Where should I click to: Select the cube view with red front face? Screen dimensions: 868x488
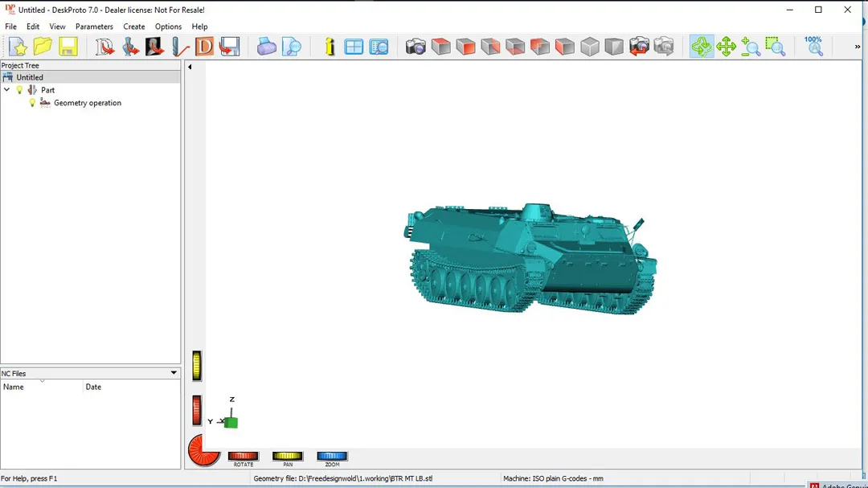pos(465,47)
